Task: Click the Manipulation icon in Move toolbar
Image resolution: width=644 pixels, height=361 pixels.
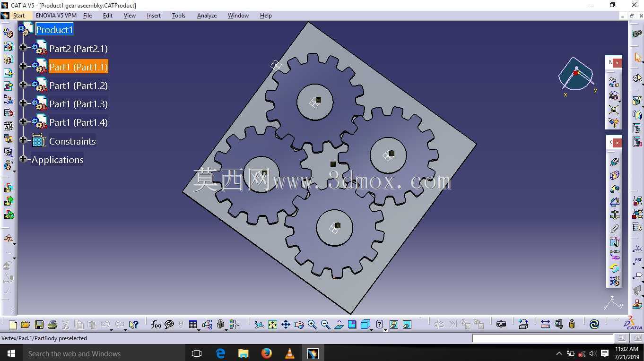Action: point(614,82)
